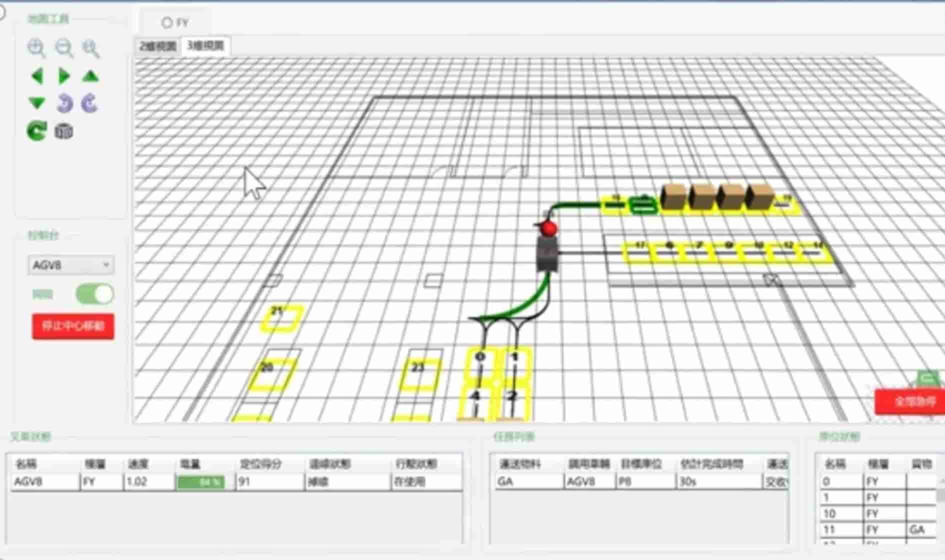Screen dimensions: 945x560
Task: Click the third magnifier zoom-fit icon
Action: point(91,48)
